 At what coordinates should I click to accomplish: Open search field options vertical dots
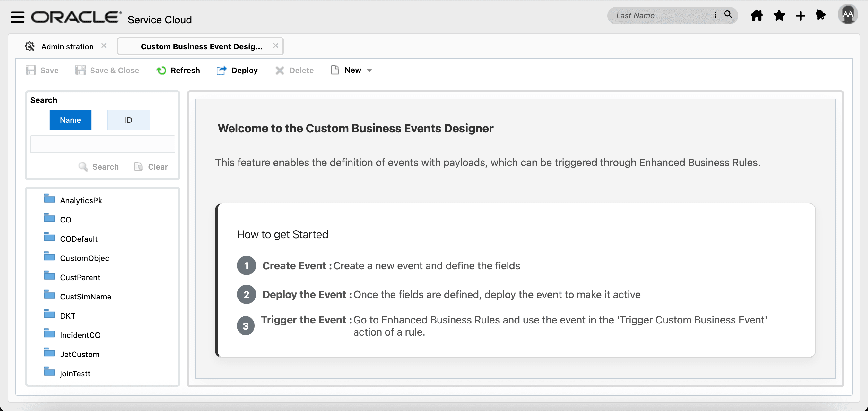click(x=715, y=15)
